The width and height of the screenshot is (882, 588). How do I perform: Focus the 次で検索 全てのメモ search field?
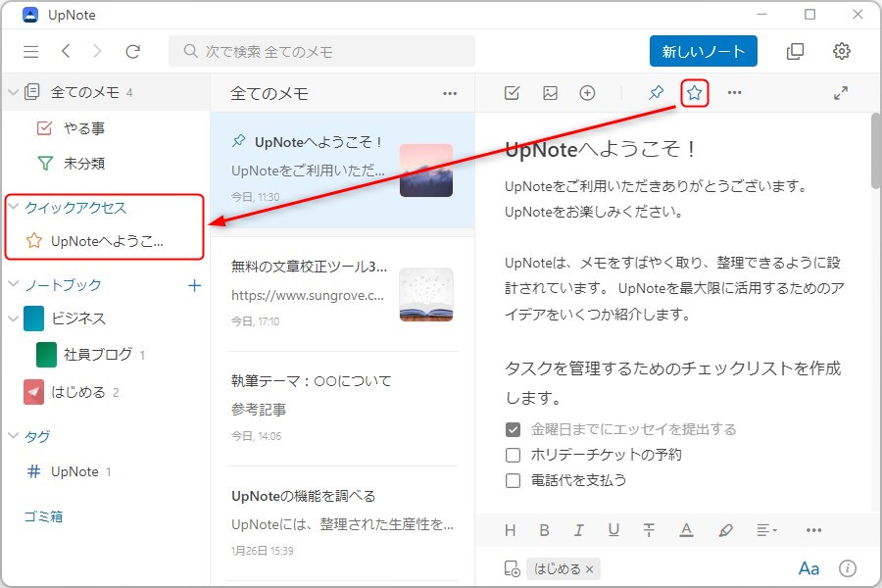[321, 51]
